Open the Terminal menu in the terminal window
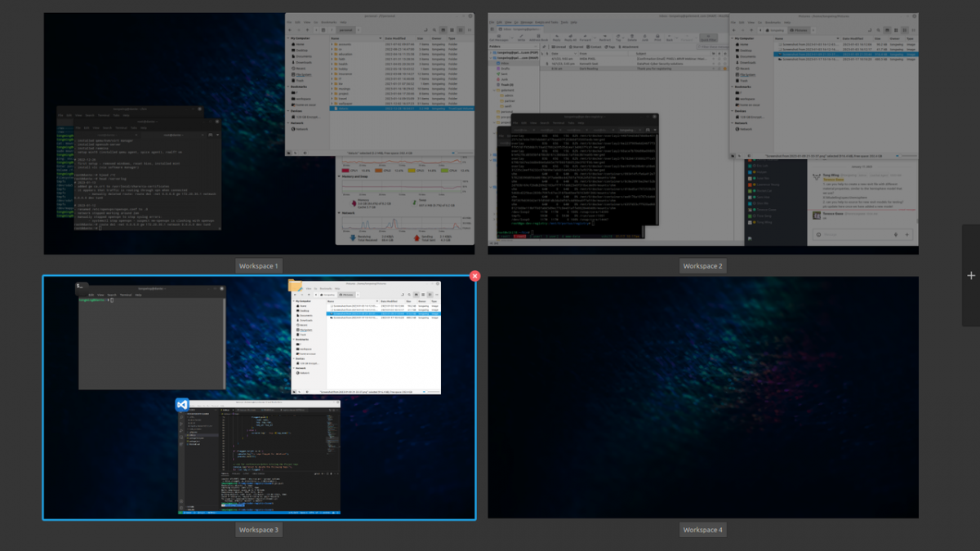Screen dimensions: 980x551 pyautogui.click(x=126, y=295)
